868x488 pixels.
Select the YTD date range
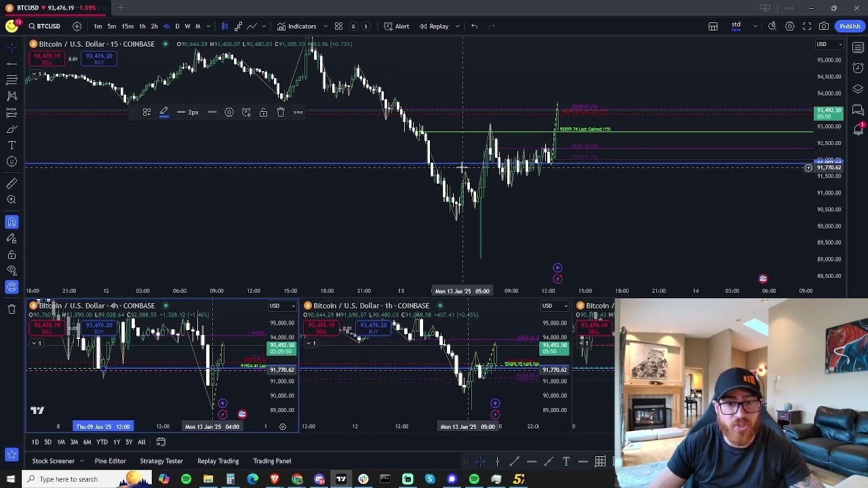tap(102, 442)
